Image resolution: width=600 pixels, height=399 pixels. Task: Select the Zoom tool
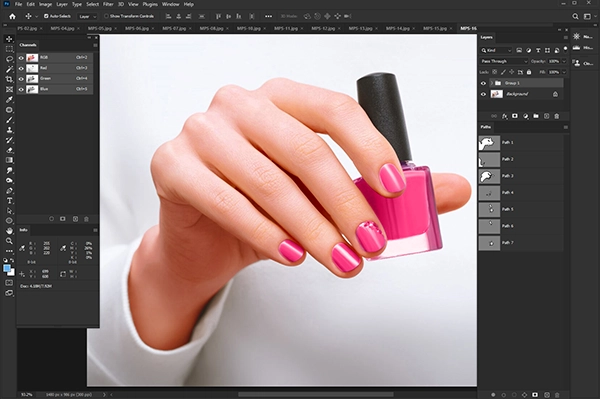(9, 241)
